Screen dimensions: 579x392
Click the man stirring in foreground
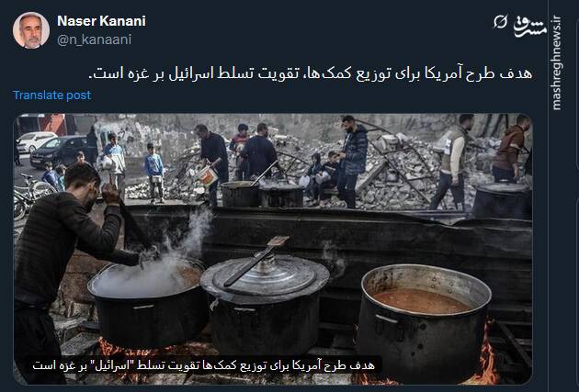pyautogui.click(x=68, y=269)
